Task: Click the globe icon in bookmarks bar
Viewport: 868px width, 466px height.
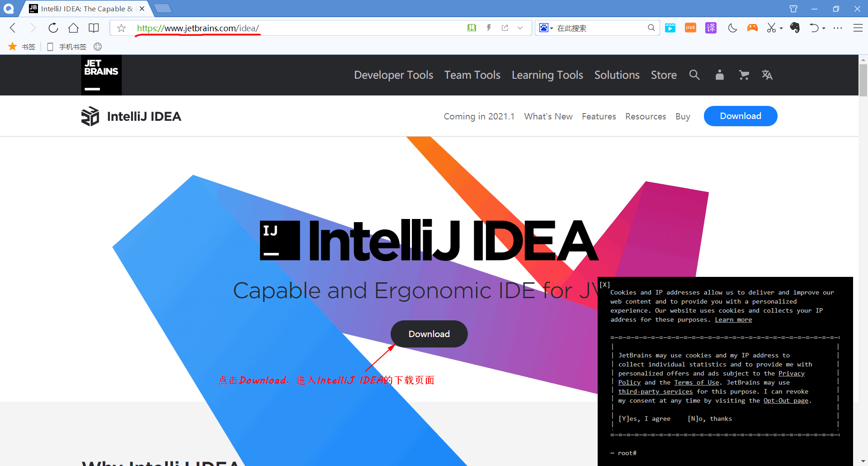Action: (98, 47)
